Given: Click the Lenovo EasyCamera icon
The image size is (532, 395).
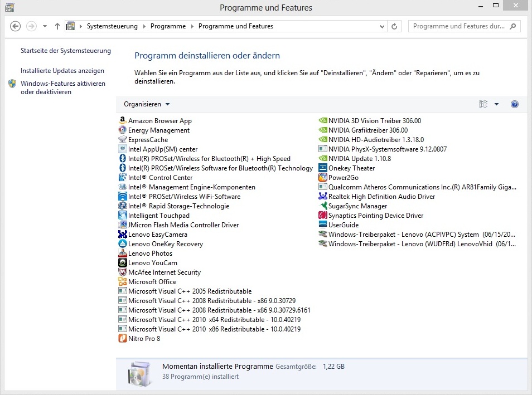Looking at the screenshot, I should [123, 235].
